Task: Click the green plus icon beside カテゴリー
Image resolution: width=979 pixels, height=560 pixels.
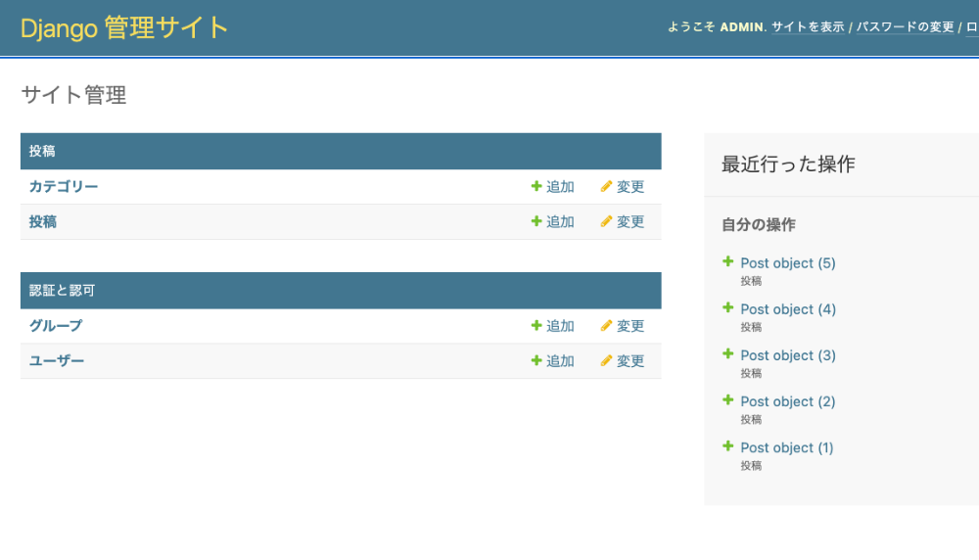Action: [x=536, y=186]
